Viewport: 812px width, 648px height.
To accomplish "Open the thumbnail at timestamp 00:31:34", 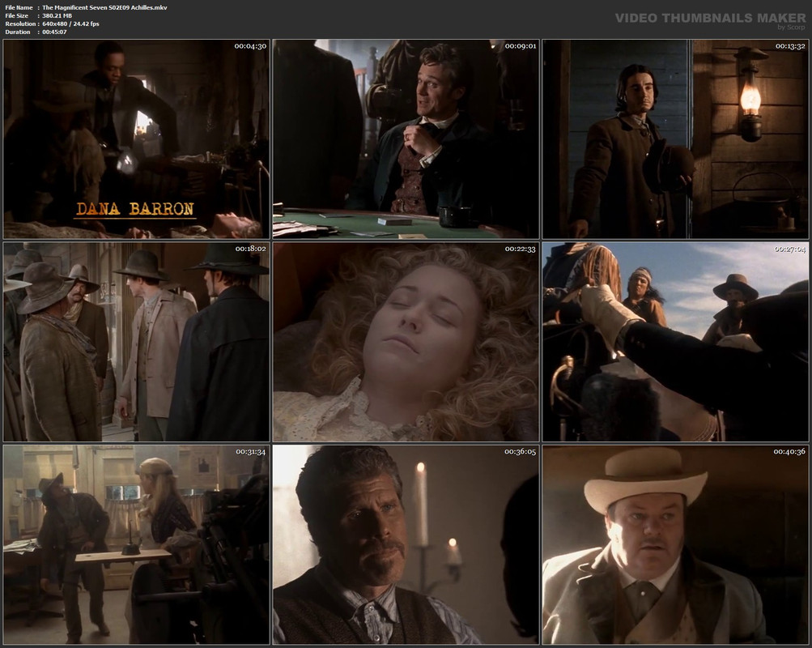I will (x=136, y=545).
